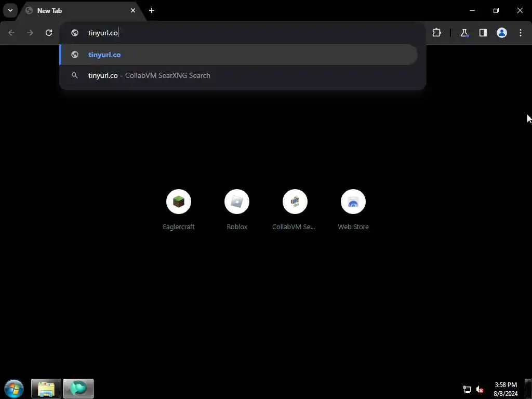Choose the tinyurl.co URL suggestion
The width and height of the screenshot is (532, 399).
pos(238,55)
